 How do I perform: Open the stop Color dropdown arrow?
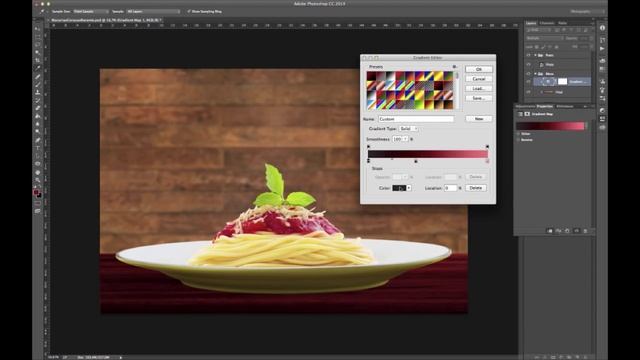409,188
